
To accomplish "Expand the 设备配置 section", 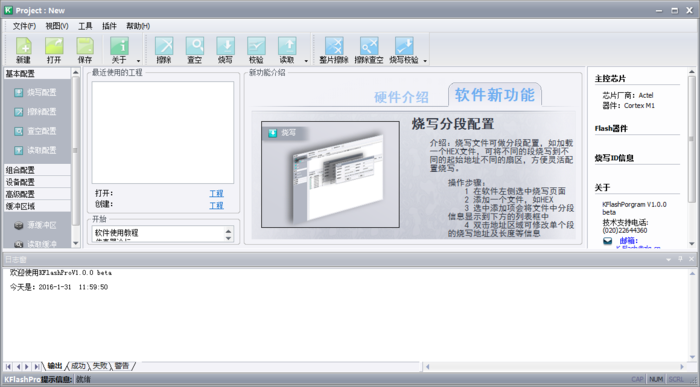I will click(37, 182).
